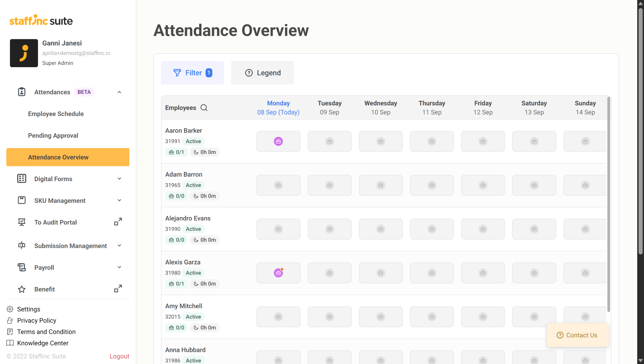Click the Contact Us button
Image resolution: width=644 pixels, height=364 pixels.
click(578, 335)
